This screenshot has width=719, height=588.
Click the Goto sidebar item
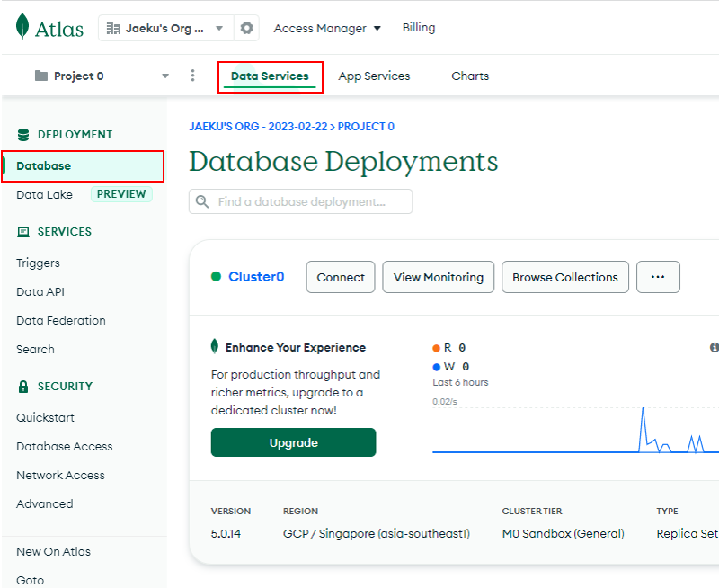(x=31, y=581)
